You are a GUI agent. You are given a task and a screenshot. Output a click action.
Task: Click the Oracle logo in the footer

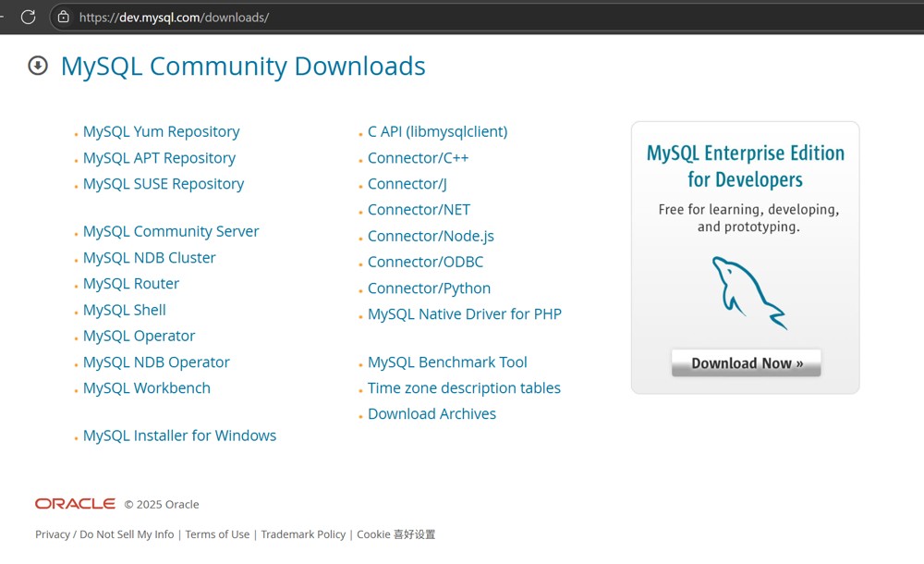75,504
